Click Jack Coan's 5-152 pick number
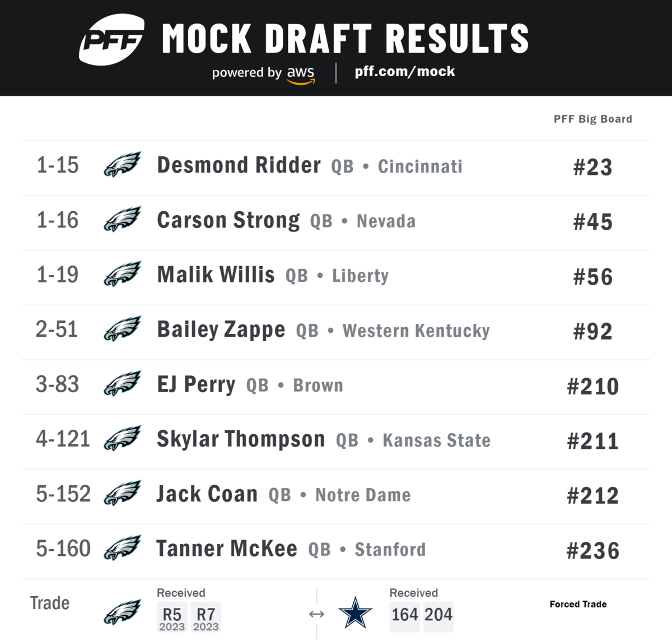The image size is (672, 641). tap(63, 494)
